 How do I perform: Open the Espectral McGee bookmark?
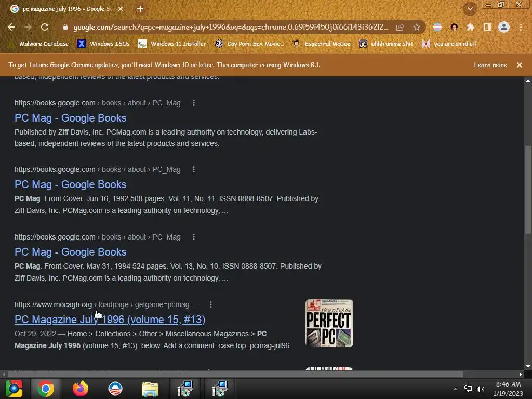pos(322,44)
